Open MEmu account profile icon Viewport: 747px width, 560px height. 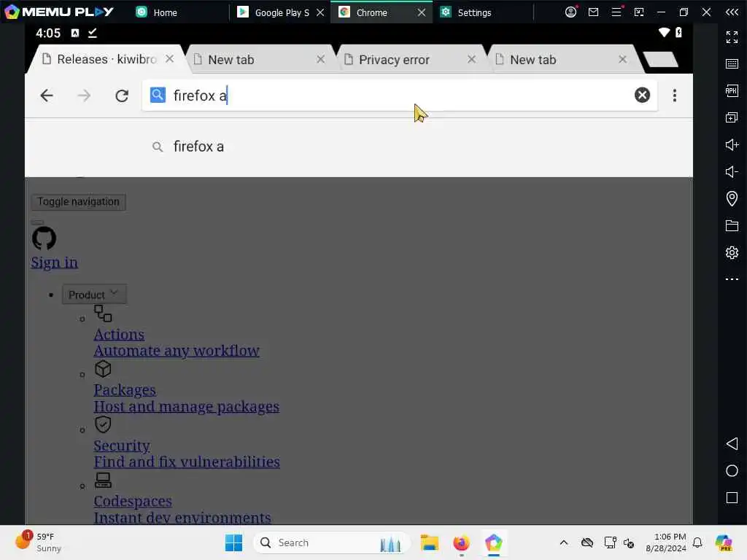[570, 12]
